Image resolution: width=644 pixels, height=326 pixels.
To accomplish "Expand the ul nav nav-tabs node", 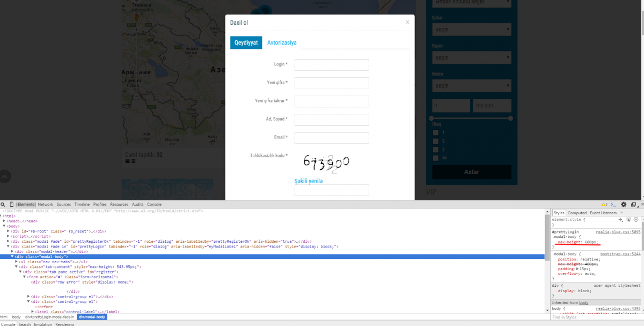I will pyautogui.click(x=17, y=262).
